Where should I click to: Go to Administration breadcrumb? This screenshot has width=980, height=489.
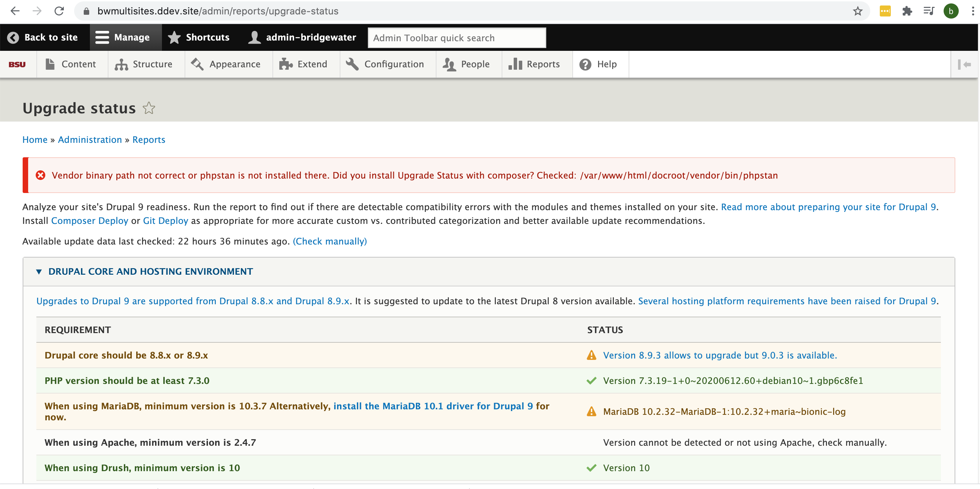point(90,140)
